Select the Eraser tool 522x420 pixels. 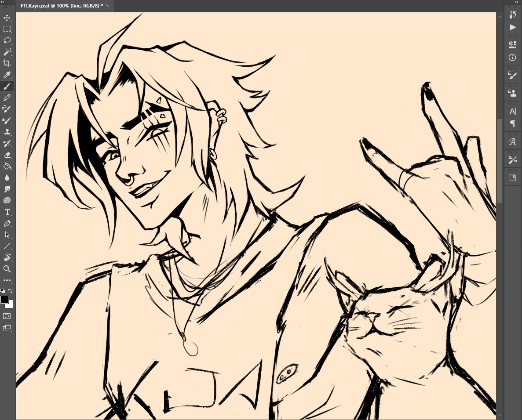pos(7,155)
